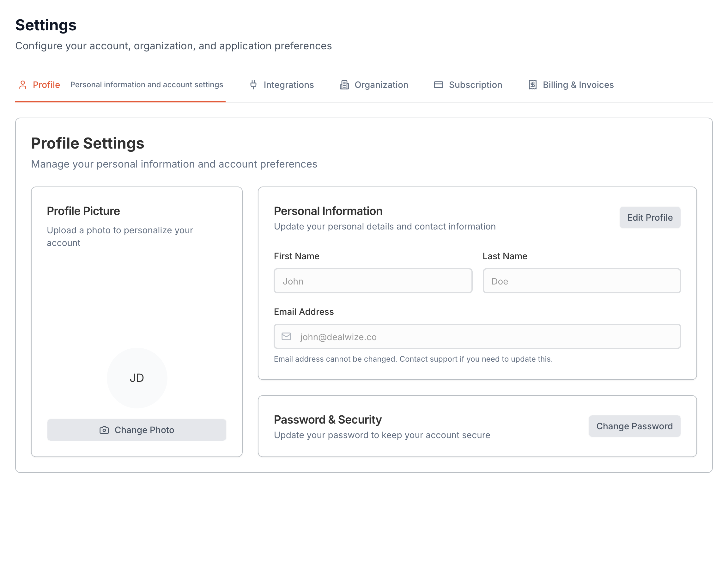Click the "Last Name" label
The width and height of the screenshot is (728, 569).
pos(505,256)
